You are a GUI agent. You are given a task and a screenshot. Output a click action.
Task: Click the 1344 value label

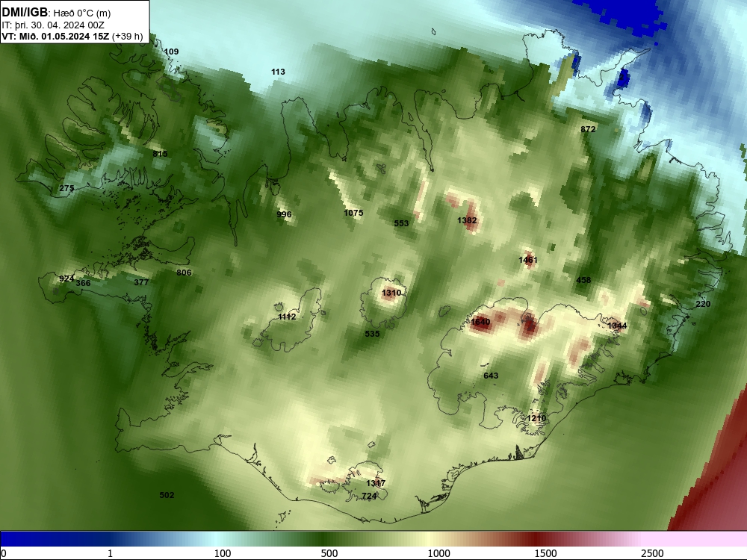617,326
